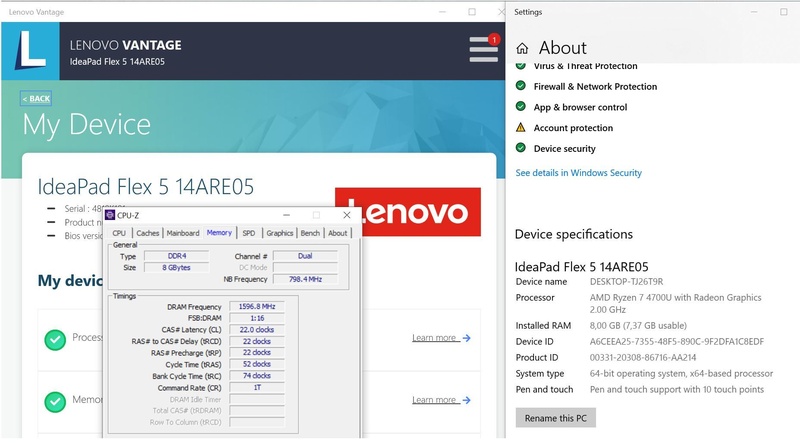Minimize the CPU-Z window
The height and width of the screenshot is (443, 800).
click(x=286, y=215)
